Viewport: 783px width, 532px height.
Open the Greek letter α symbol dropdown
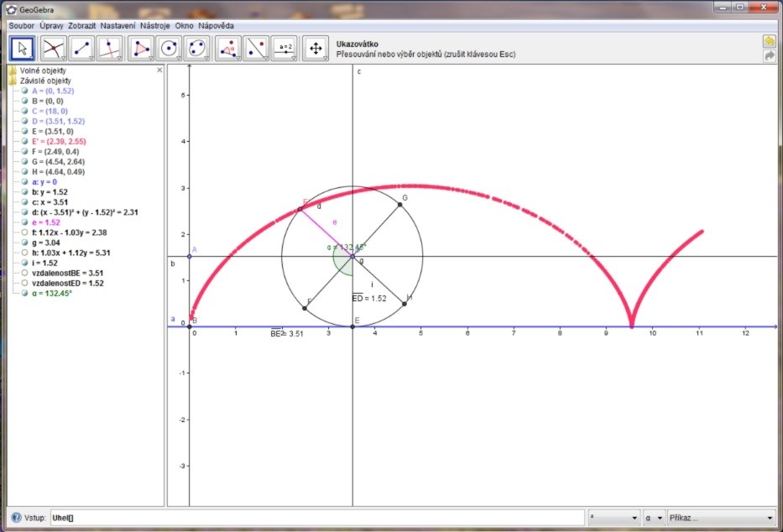coord(653,518)
